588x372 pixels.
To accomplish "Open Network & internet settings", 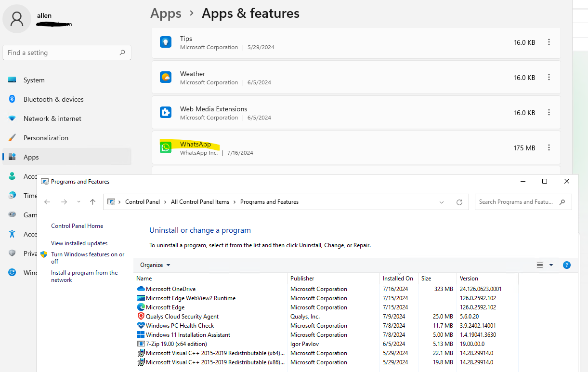I will 67,119.
